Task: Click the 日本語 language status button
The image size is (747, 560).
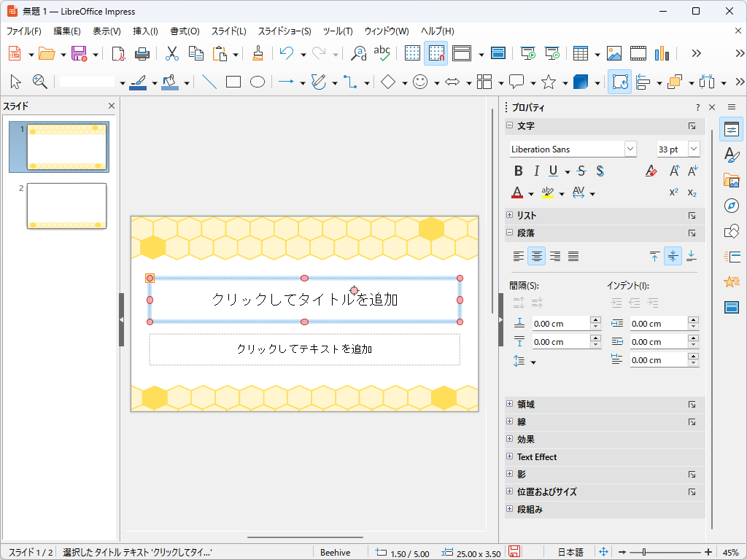Action: [570, 553]
